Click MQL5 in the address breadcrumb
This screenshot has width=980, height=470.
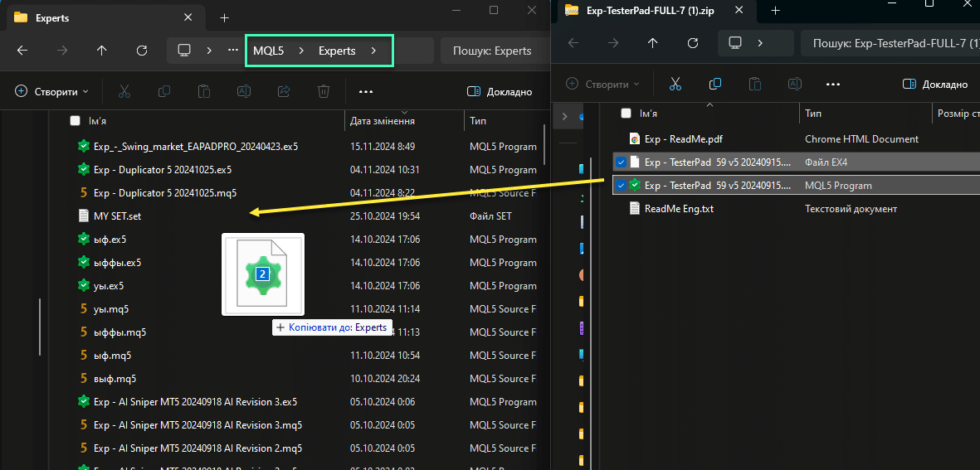pyautogui.click(x=268, y=51)
